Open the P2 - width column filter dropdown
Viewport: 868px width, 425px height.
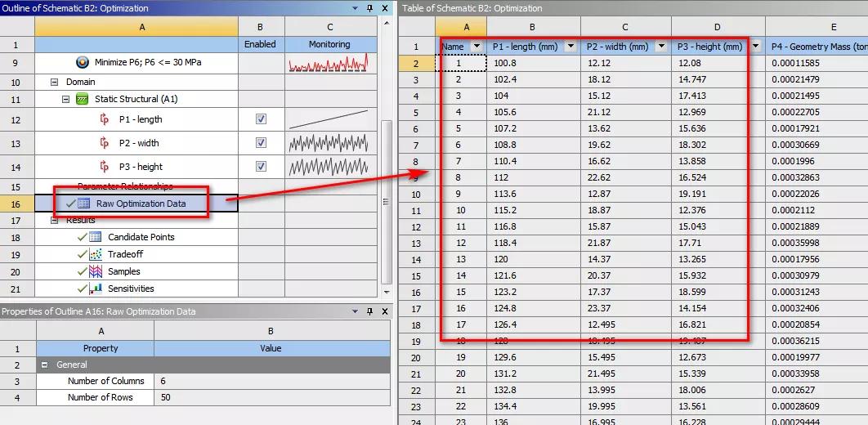click(661, 47)
